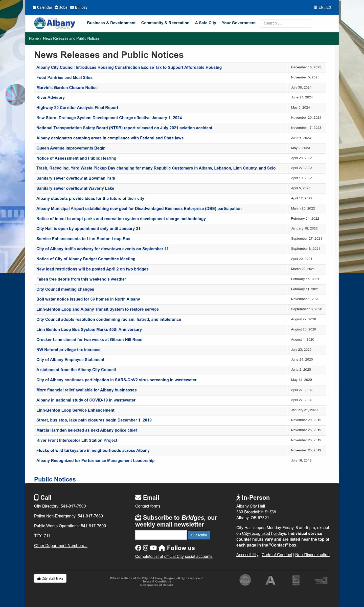The height and width of the screenshot is (607, 364).
Task: Open Your Government menu
Action: point(239,23)
